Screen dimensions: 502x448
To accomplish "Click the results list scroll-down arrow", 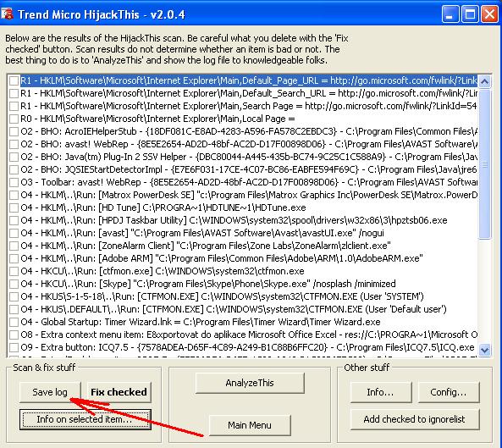I will coord(485,350).
